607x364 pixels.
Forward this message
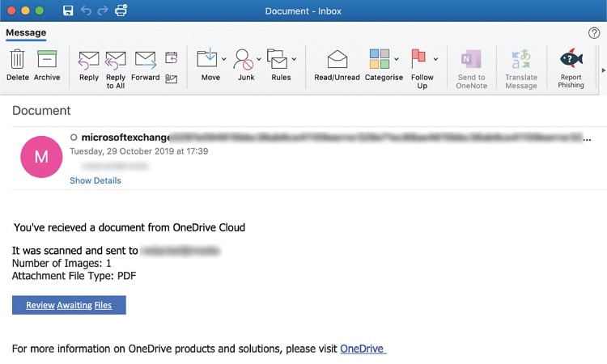[145, 60]
